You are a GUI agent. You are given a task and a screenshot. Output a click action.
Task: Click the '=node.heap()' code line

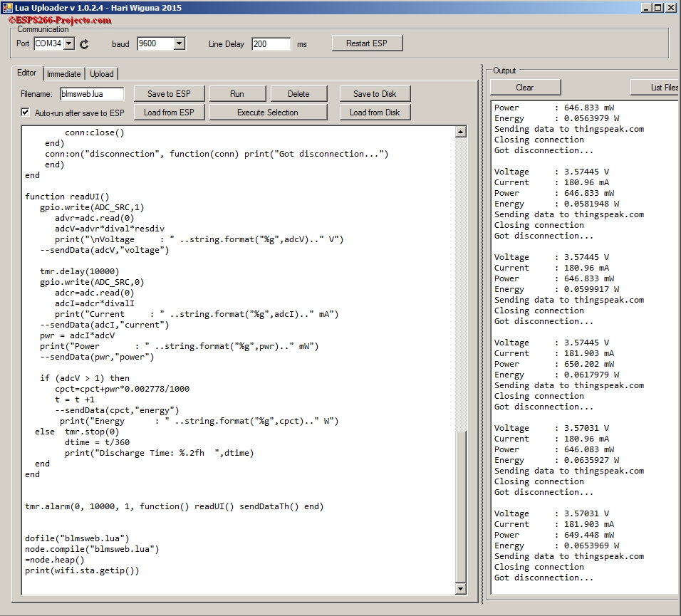pos(55,560)
